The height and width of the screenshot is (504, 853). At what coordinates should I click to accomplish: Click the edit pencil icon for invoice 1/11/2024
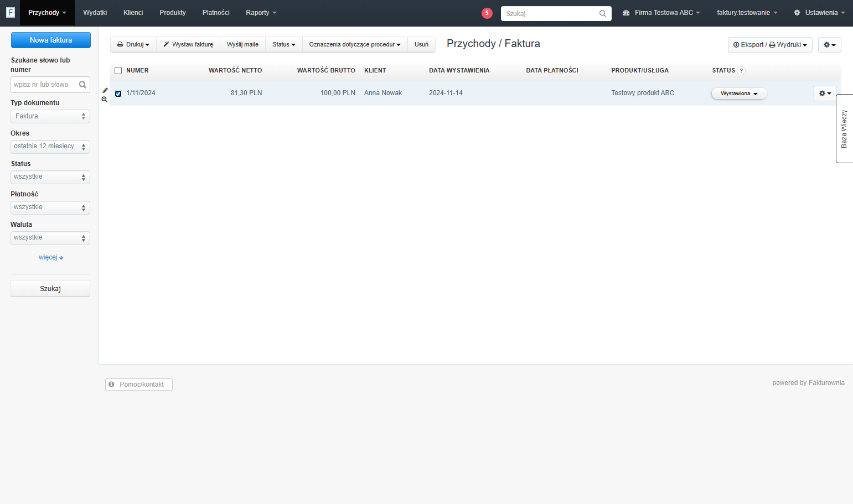[x=105, y=90]
